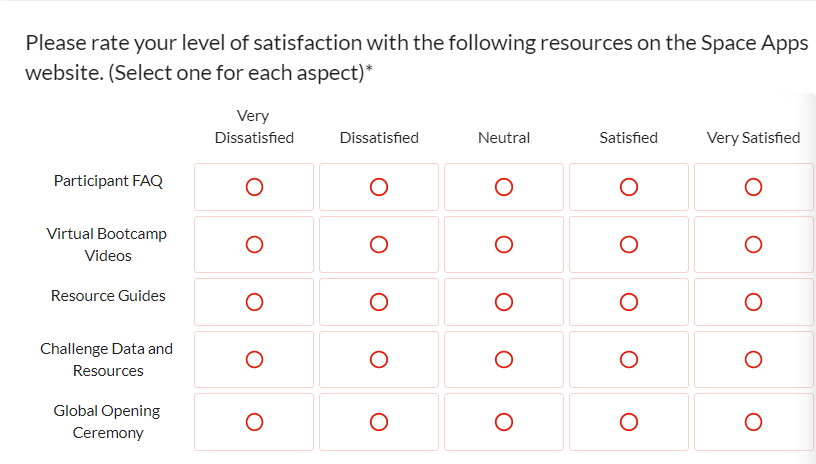The image size is (816, 464).
Task: Rate Global Opening Ceremony as Satisfied
Action: (x=628, y=421)
